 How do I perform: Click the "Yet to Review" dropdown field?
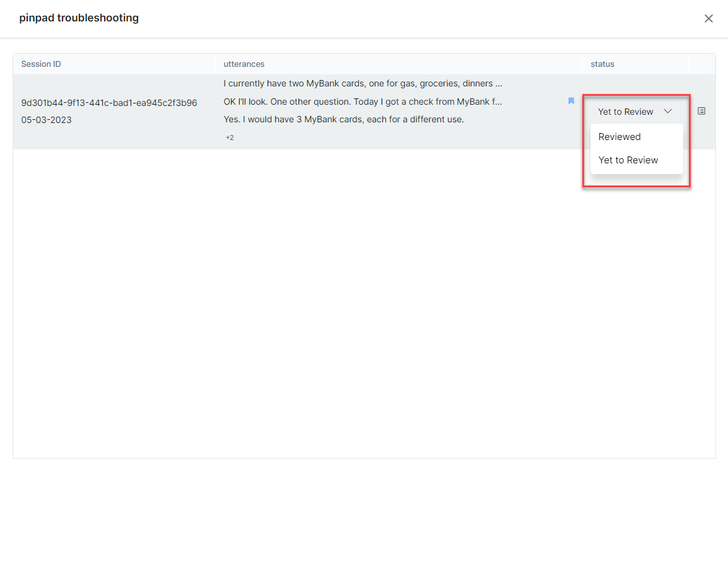click(626, 112)
